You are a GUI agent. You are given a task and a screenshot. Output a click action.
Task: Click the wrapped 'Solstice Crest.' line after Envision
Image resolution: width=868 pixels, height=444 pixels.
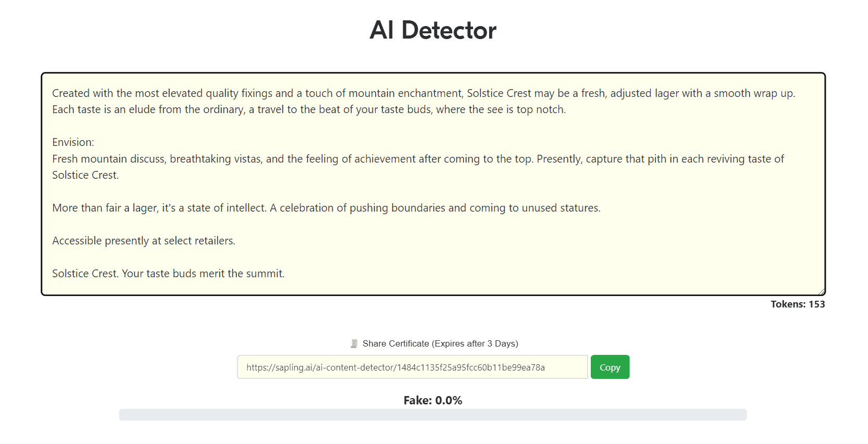[85, 175]
